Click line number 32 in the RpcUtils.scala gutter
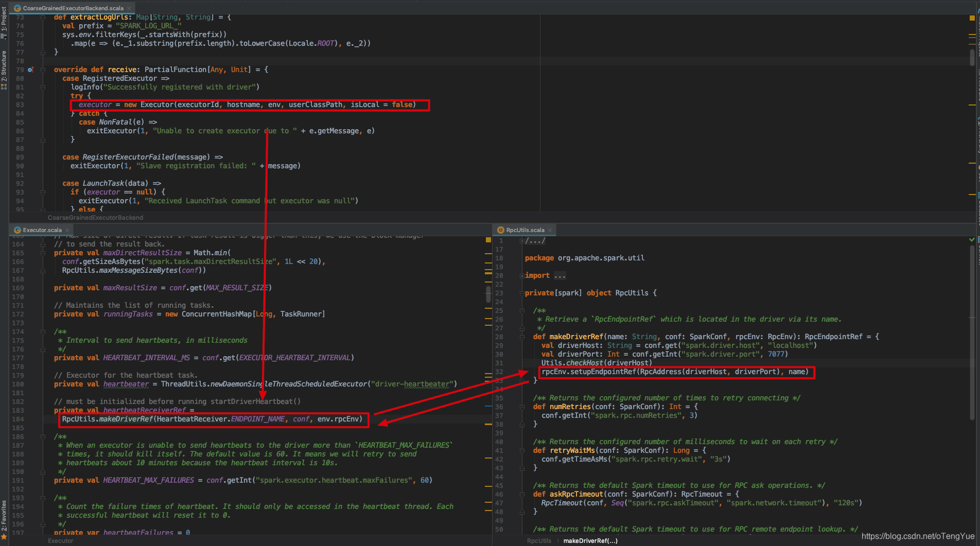Image resolution: width=980 pixels, height=546 pixels. [499, 372]
